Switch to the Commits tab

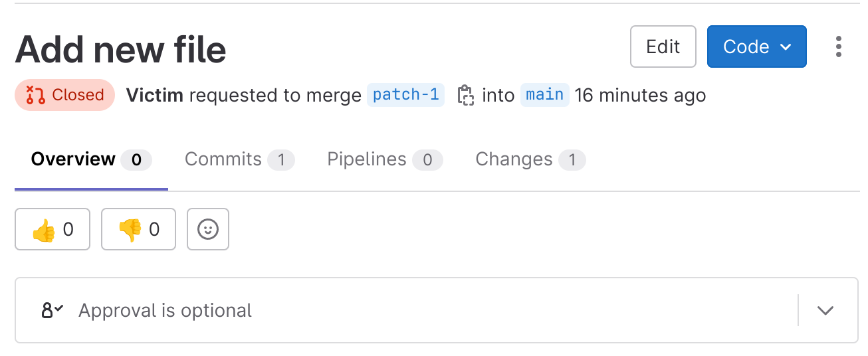[239, 159]
